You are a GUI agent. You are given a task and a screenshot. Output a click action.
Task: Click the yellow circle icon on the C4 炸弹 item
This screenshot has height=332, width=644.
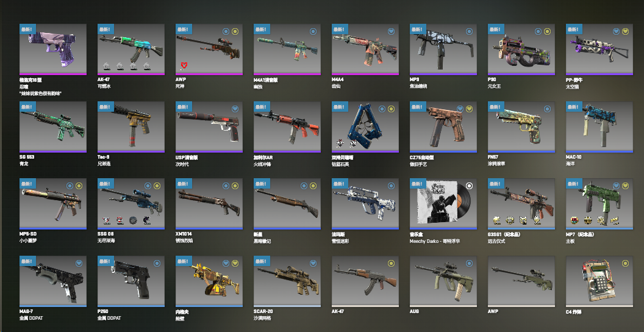(x=625, y=264)
